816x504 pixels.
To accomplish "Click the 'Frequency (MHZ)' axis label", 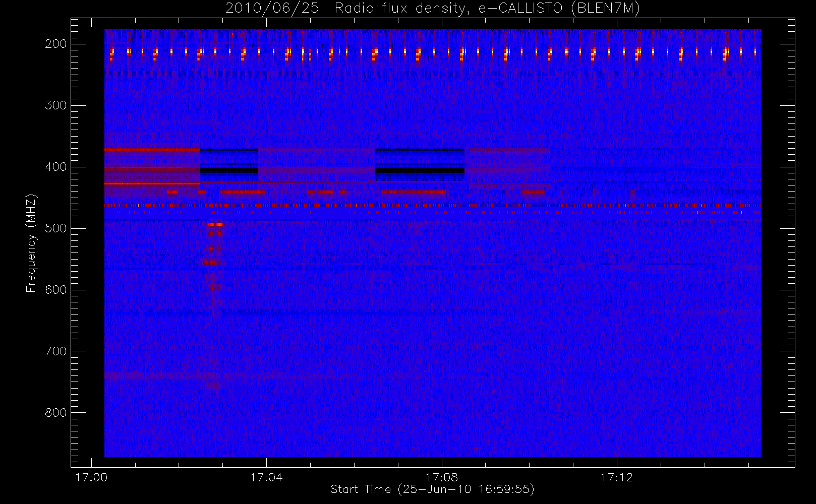I will [x=31, y=243].
